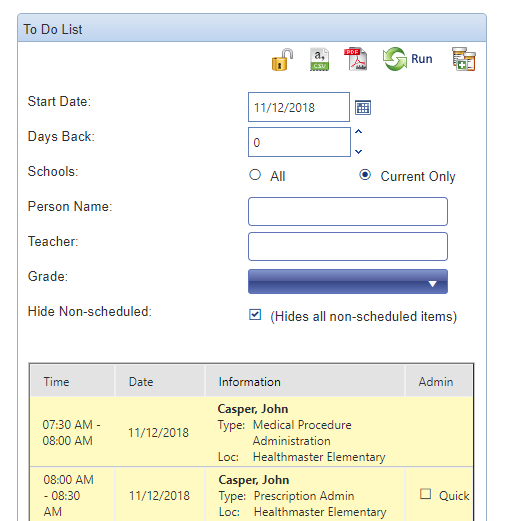Decrease Days Back with down arrow
The image size is (505, 521).
pyautogui.click(x=358, y=152)
